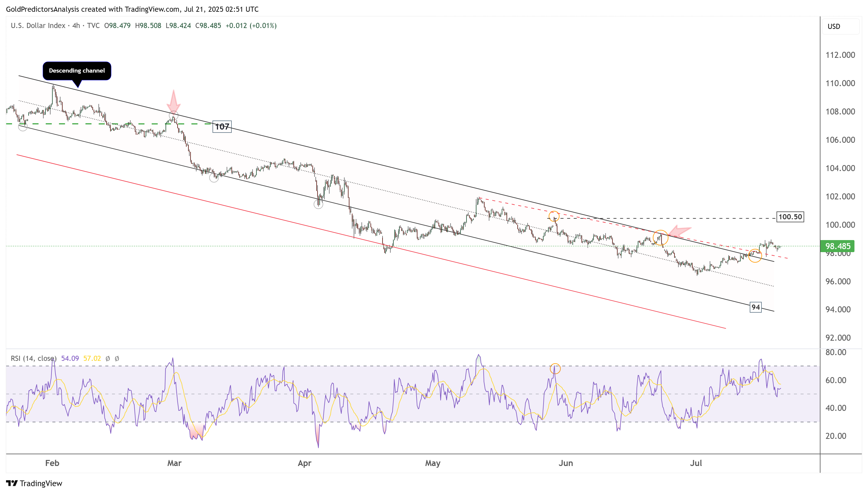This screenshot has height=494, width=868.
Task: Click the 100.000 price axis label
Action: [x=840, y=225]
